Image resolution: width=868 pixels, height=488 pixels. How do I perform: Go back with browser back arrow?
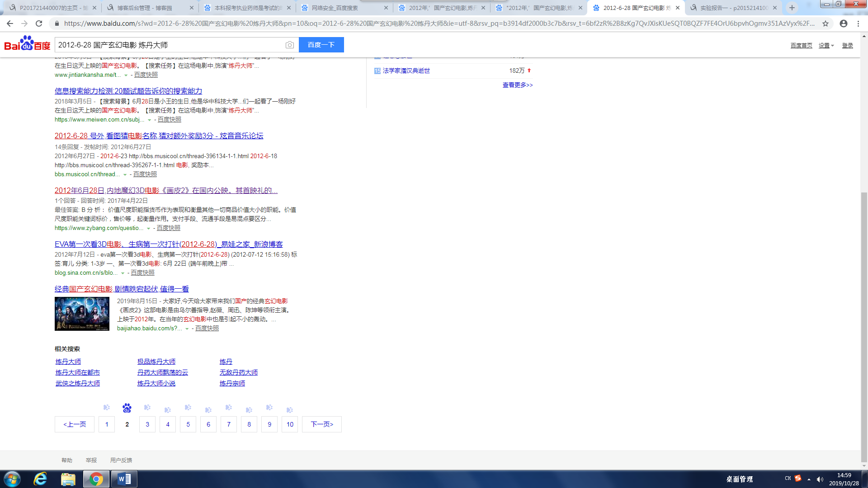(10, 23)
